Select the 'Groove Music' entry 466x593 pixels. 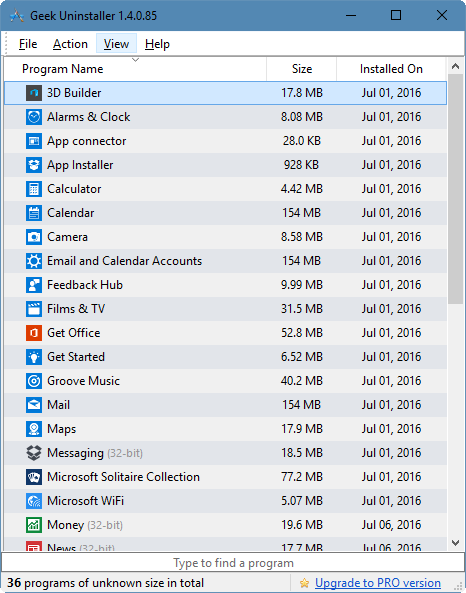click(83, 381)
